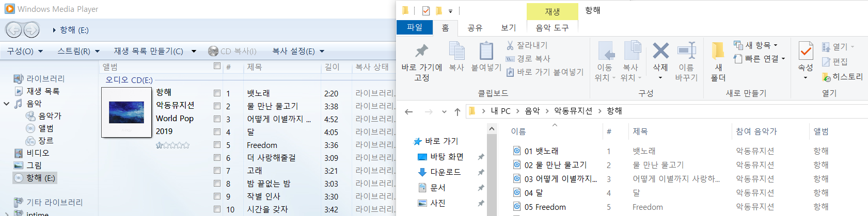Click Explorer back navigation arrow

click(x=409, y=111)
